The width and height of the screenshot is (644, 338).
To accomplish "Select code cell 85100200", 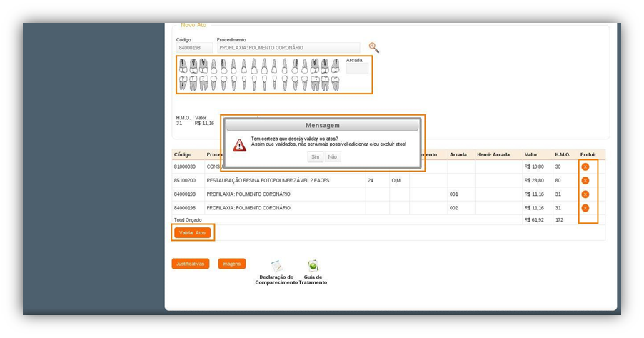I will (x=185, y=181).
